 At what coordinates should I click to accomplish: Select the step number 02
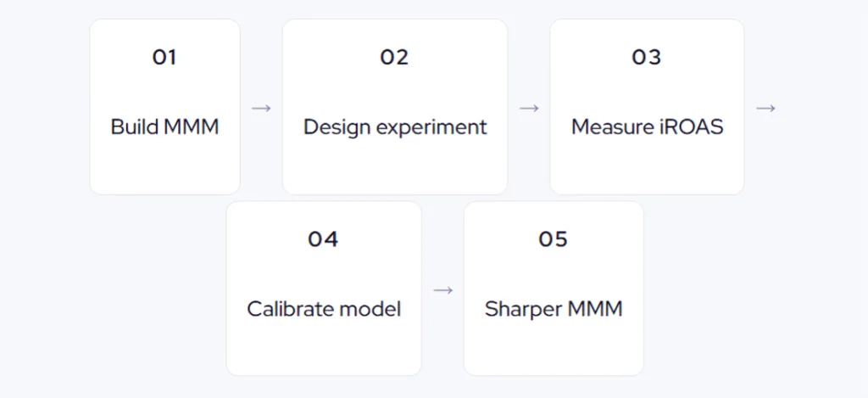[394, 58]
